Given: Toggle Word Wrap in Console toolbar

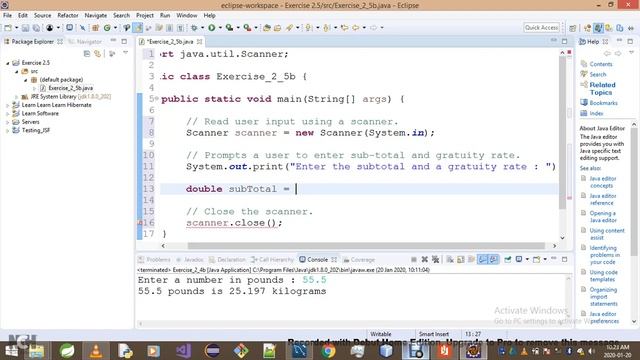Looking at the screenshot, I should pos(471,260).
